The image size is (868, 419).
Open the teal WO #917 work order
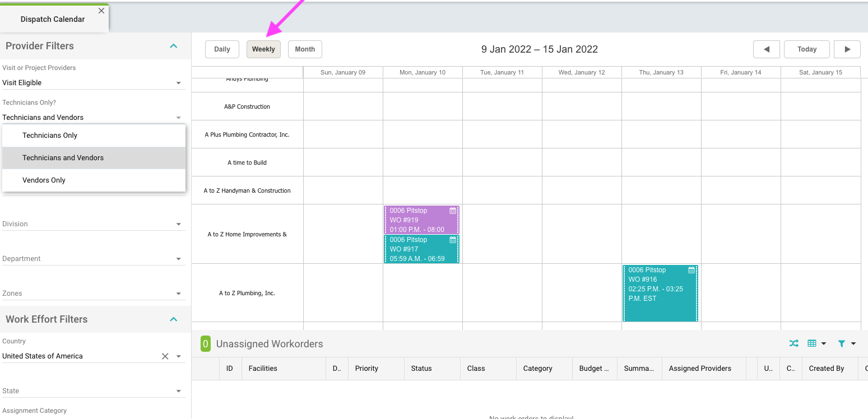(417, 249)
